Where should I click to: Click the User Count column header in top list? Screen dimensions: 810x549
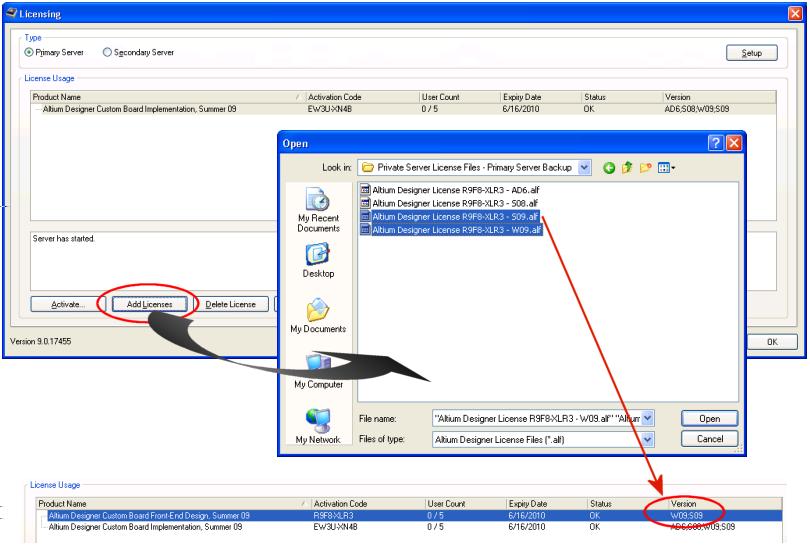tap(459, 97)
